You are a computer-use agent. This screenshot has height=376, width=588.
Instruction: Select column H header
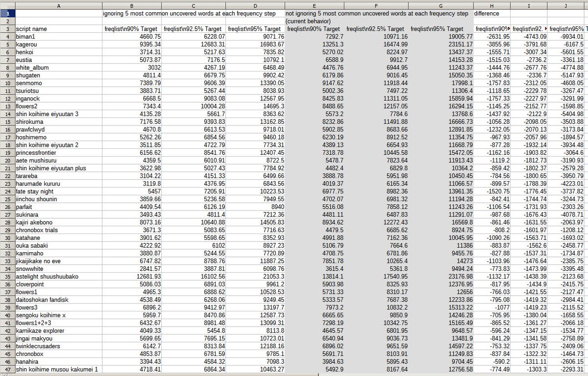(492, 6)
